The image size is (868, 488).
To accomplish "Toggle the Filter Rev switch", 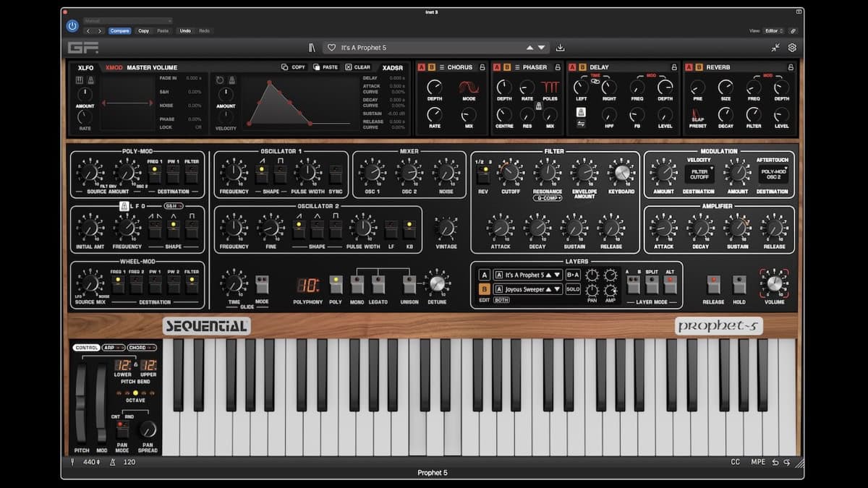I will (x=483, y=174).
